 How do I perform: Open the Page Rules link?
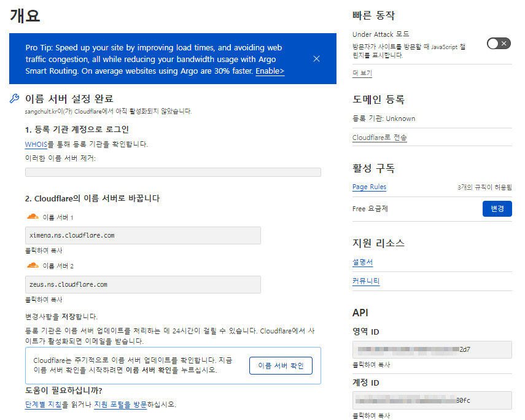point(369,187)
